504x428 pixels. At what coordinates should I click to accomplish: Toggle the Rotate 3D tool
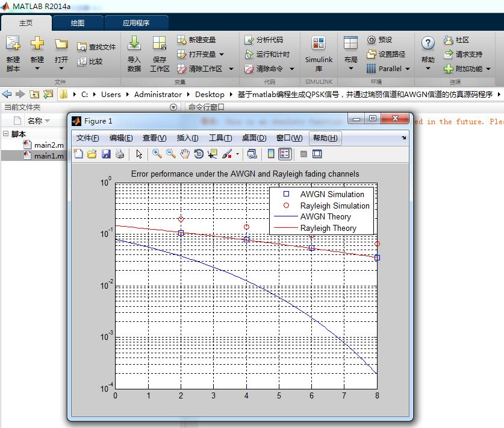click(199, 154)
